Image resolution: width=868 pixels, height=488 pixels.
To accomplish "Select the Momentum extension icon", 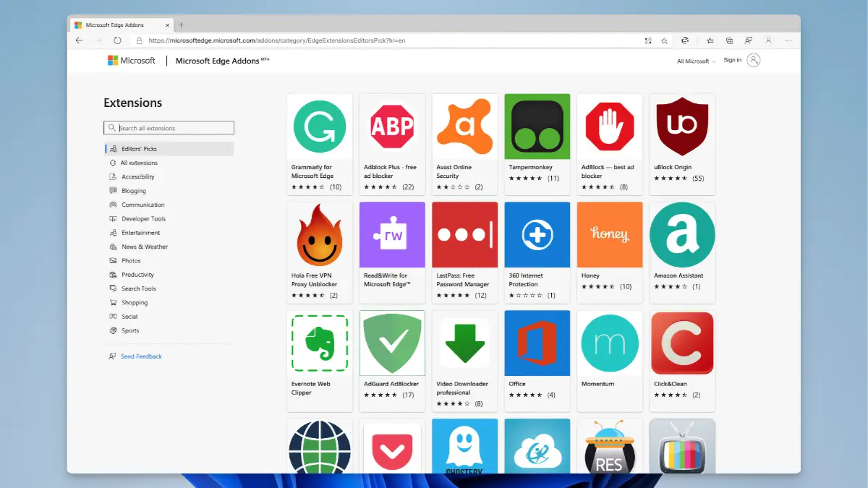I will [610, 343].
